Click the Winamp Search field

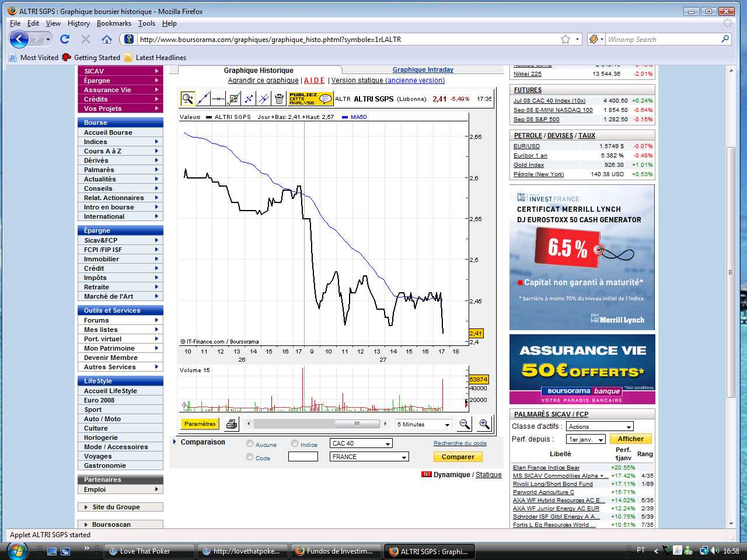click(663, 39)
